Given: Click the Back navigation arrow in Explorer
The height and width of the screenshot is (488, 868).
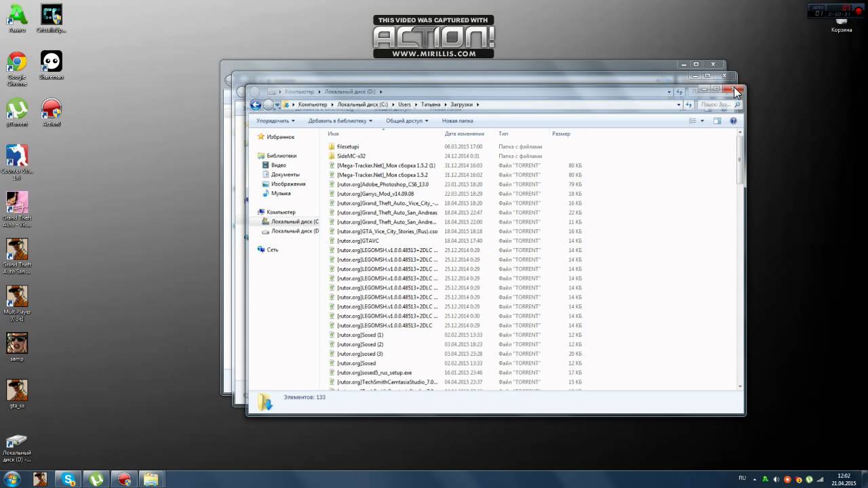Looking at the screenshot, I should point(256,104).
